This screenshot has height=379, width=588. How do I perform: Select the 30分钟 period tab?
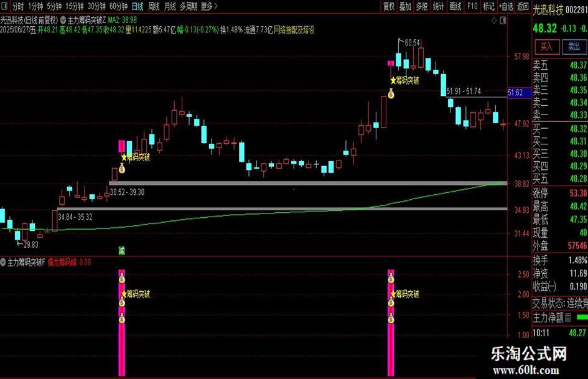(x=96, y=6)
